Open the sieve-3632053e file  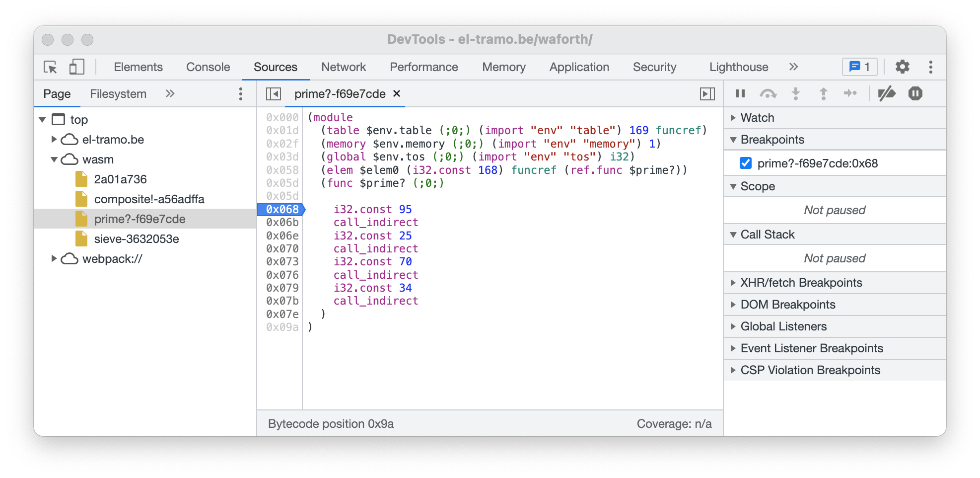[137, 239]
